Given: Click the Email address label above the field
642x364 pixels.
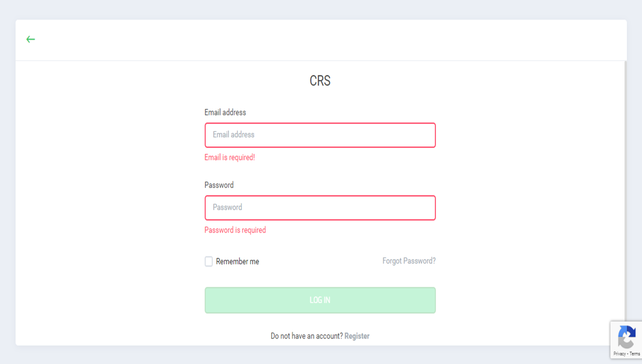Looking at the screenshot, I should pyautogui.click(x=225, y=112).
